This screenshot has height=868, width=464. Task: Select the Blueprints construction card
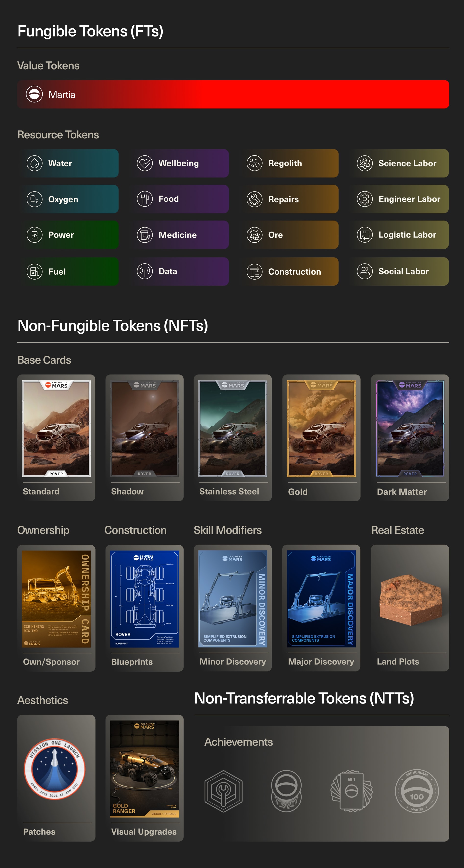[x=144, y=608]
